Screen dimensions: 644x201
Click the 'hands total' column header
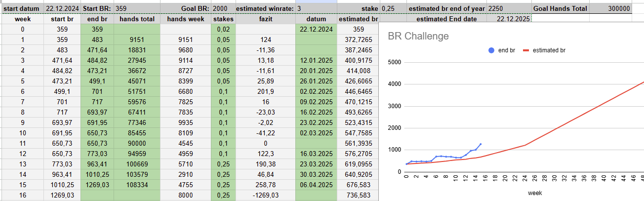pyautogui.click(x=137, y=19)
